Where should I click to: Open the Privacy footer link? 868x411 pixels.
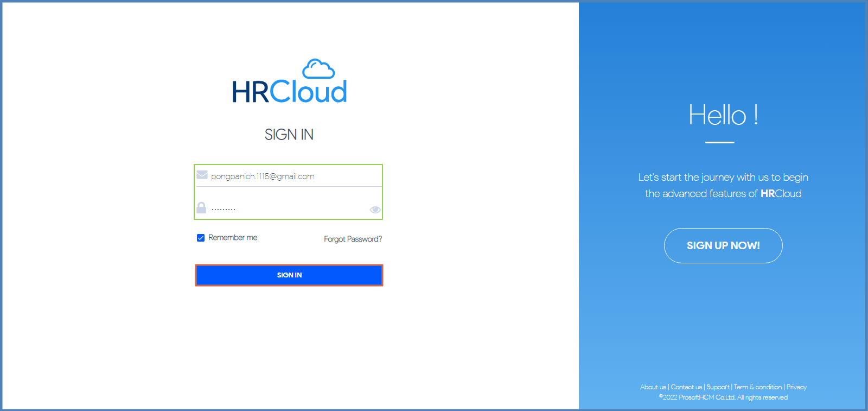click(x=796, y=387)
